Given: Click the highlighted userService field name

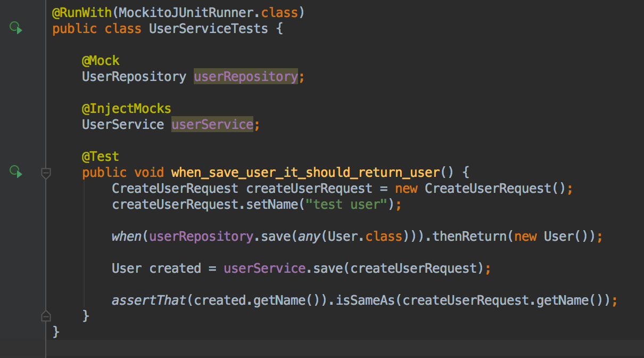Looking at the screenshot, I should click(x=211, y=124).
